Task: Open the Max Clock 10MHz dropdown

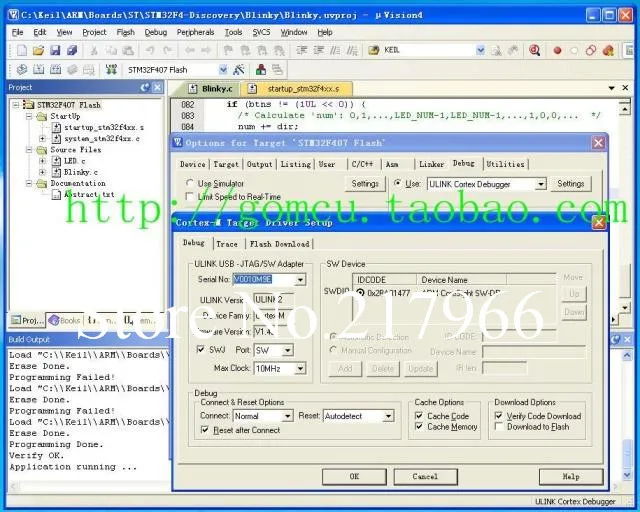Action: pyautogui.click(x=300, y=369)
